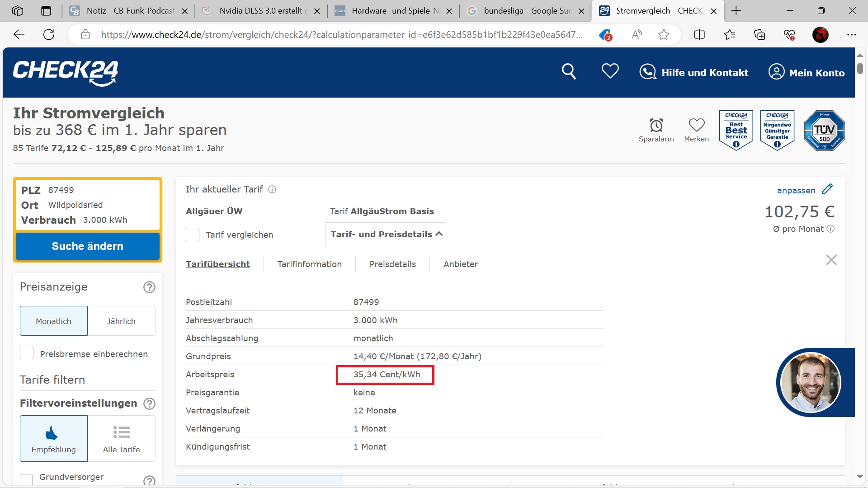Add page to favorites with star icon
Viewport: 868px width, 488px height.
pos(664,34)
